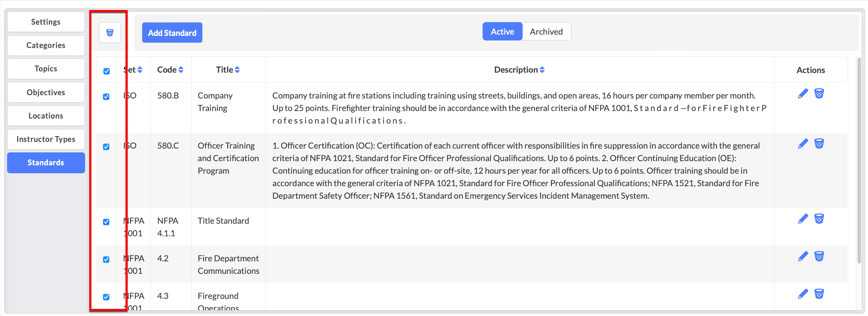Click the Fire Department Communications title

[229, 265]
